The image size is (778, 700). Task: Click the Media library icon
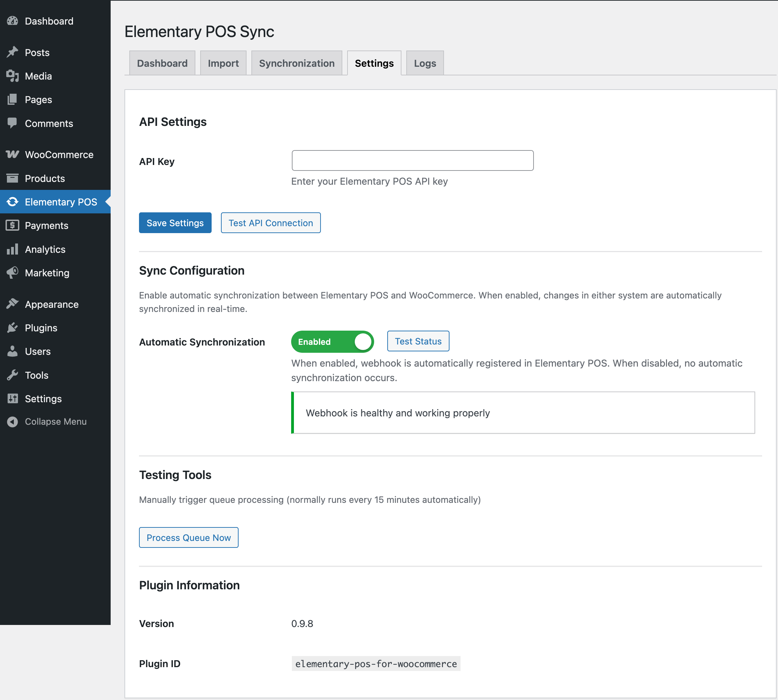[x=12, y=76]
